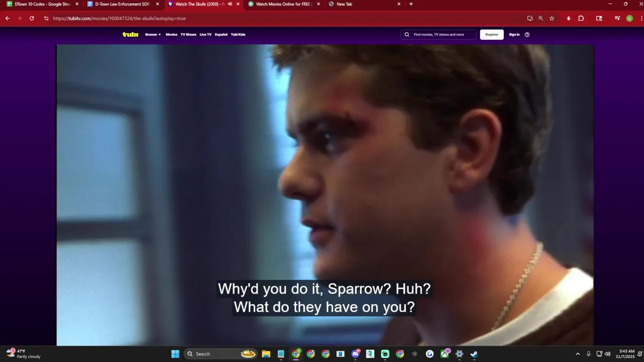Open the Extensions puzzle piece menu
Image resolution: width=644 pixels, height=362 pixels.
click(581, 18)
